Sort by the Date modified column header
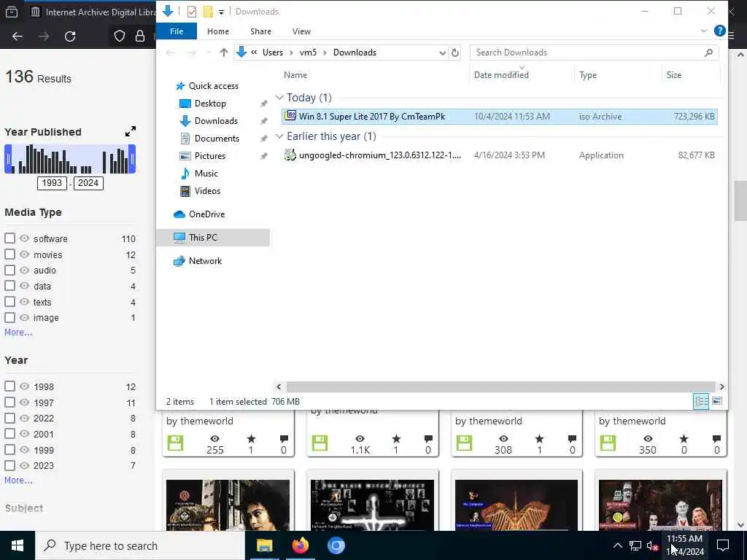Image resolution: width=747 pixels, height=560 pixels. click(x=501, y=75)
